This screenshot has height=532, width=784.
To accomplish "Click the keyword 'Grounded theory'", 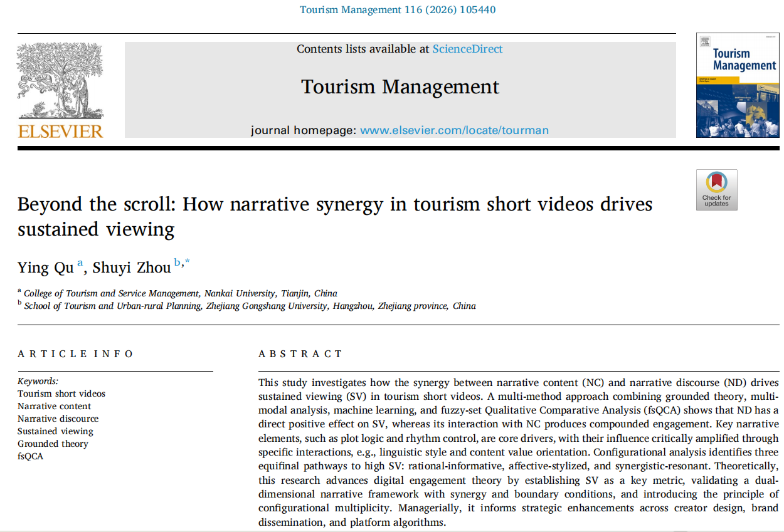I will click(x=53, y=444).
